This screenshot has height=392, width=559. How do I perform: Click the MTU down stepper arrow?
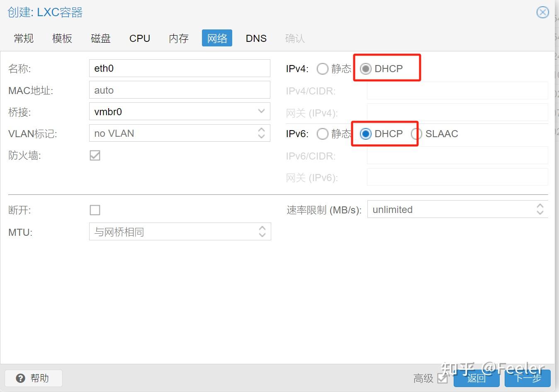pos(262,235)
